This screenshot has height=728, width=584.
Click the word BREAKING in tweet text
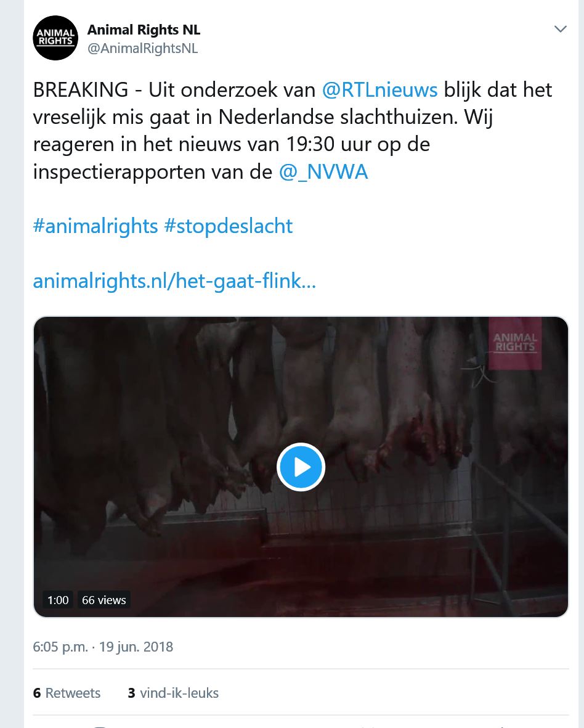pyautogui.click(x=81, y=90)
